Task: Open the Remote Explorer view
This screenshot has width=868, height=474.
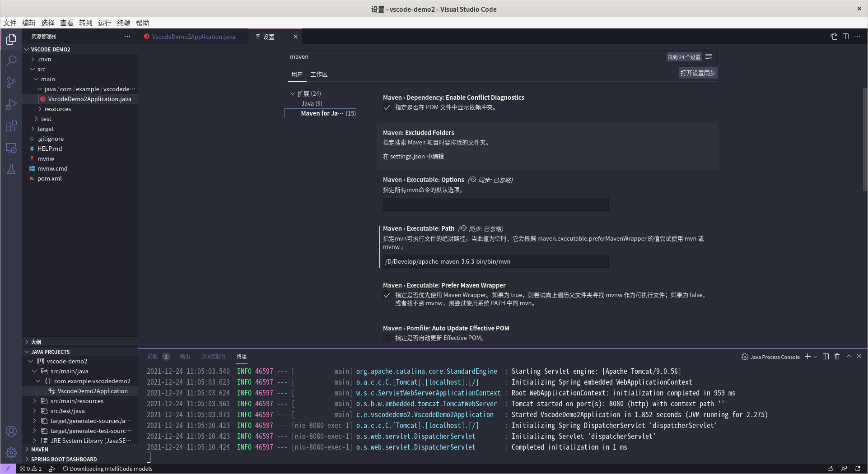Action: (11, 148)
